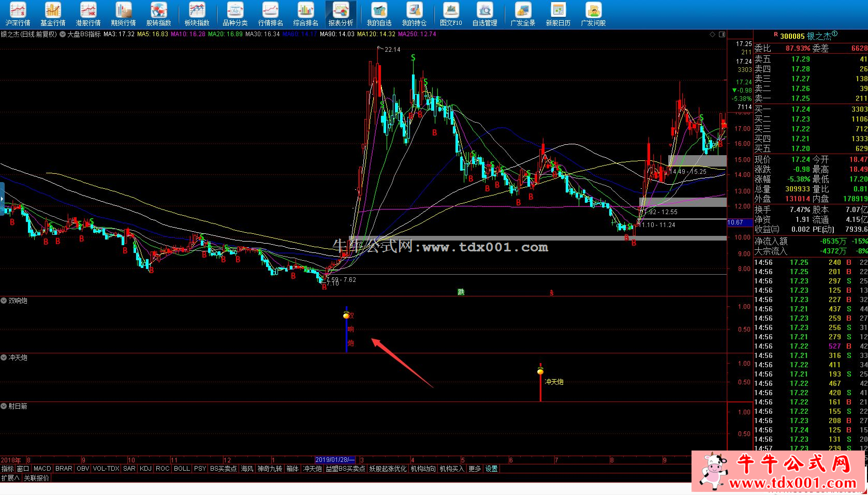Open the 板块指数 sector index icon

coord(197,14)
